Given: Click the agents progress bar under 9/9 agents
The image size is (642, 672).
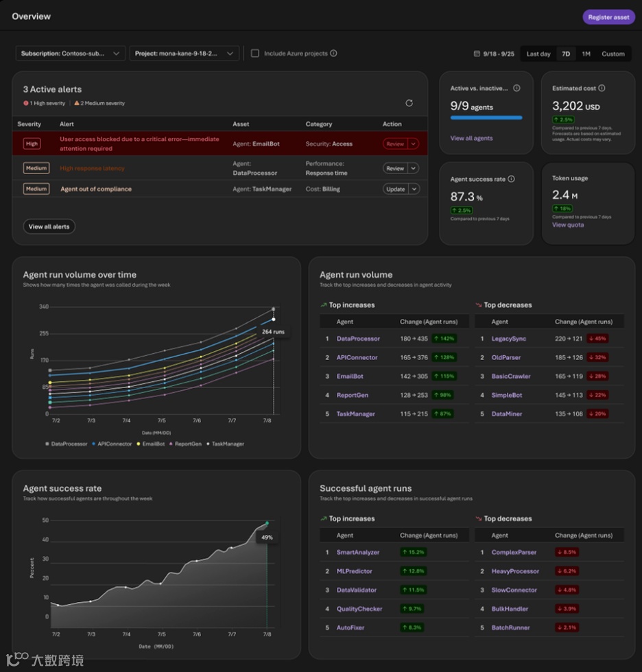Looking at the screenshot, I should click(486, 117).
